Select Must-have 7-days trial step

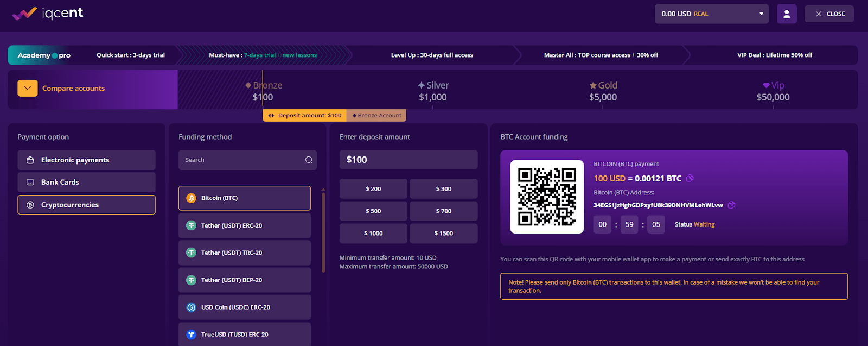[263, 55]
